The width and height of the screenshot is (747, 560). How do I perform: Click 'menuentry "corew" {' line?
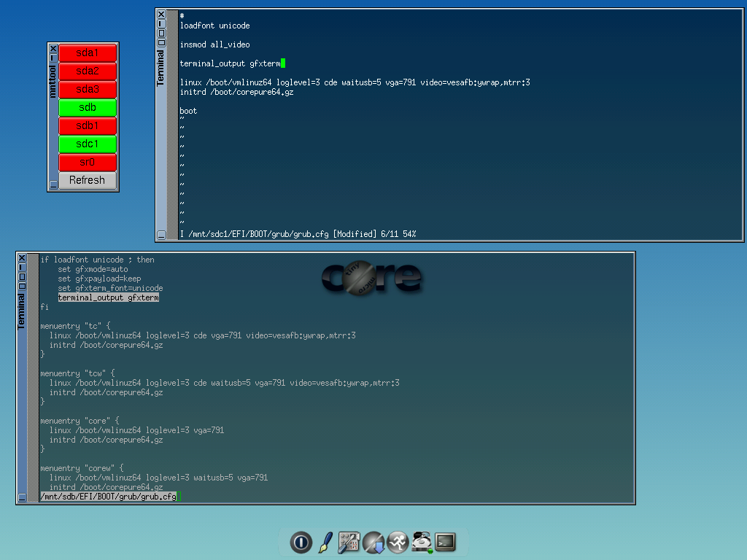82,469
